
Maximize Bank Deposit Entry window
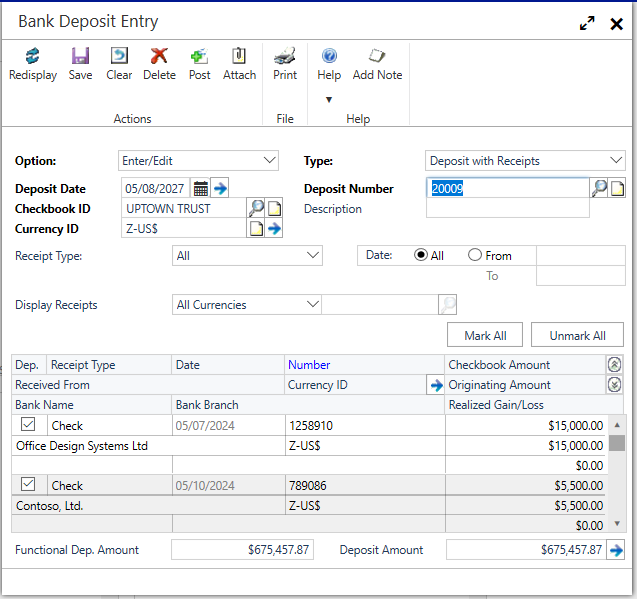pyautogui.click(x=587, y=23)
